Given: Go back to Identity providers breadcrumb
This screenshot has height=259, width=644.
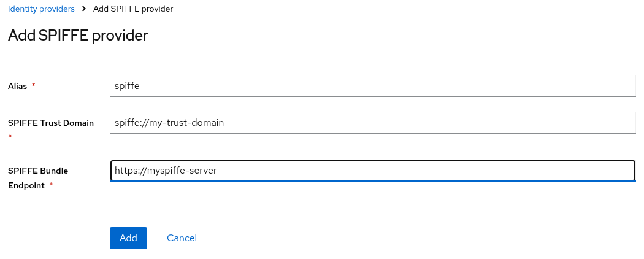Looking at the screenshot, I should coord(41,9).
